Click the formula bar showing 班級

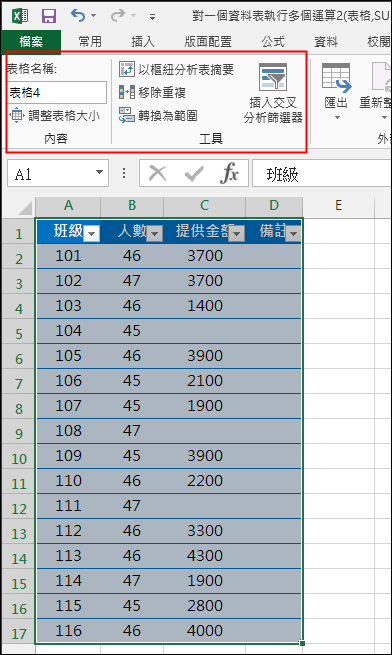coord(322,174)
